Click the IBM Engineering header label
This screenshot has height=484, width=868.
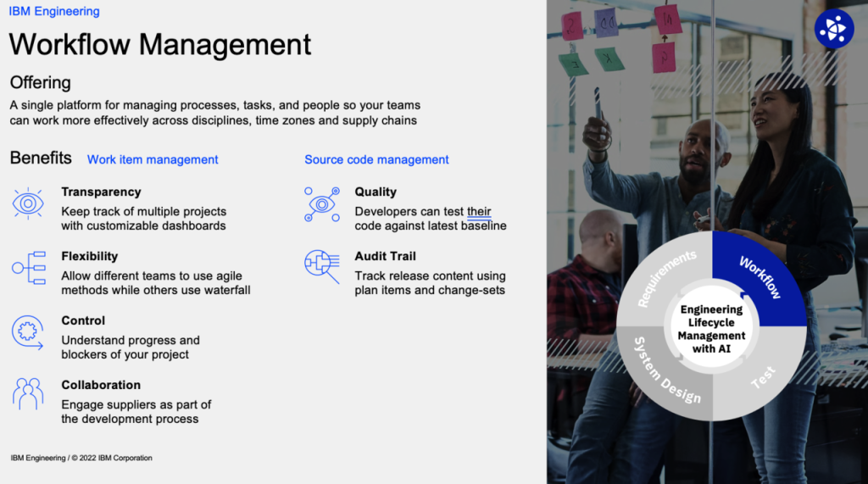54,11
